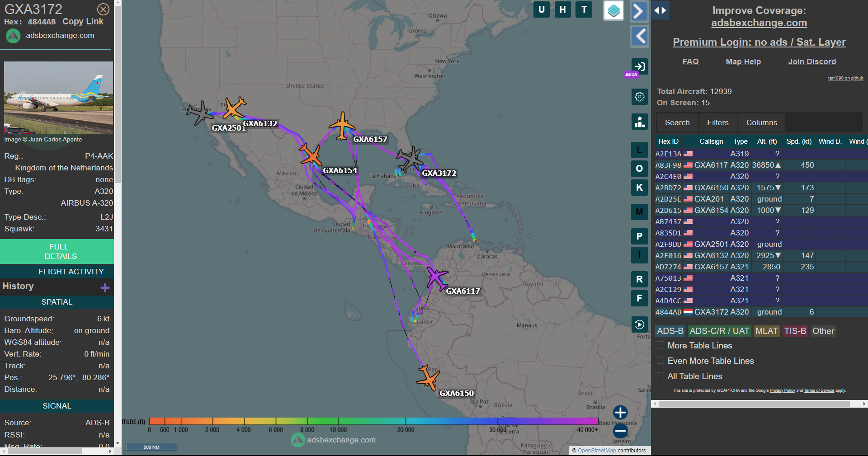868x456 pixels.
Task: Toggle the sidebar width double-arrow icon
Action: pyautogui.click(x=660, y=10)
